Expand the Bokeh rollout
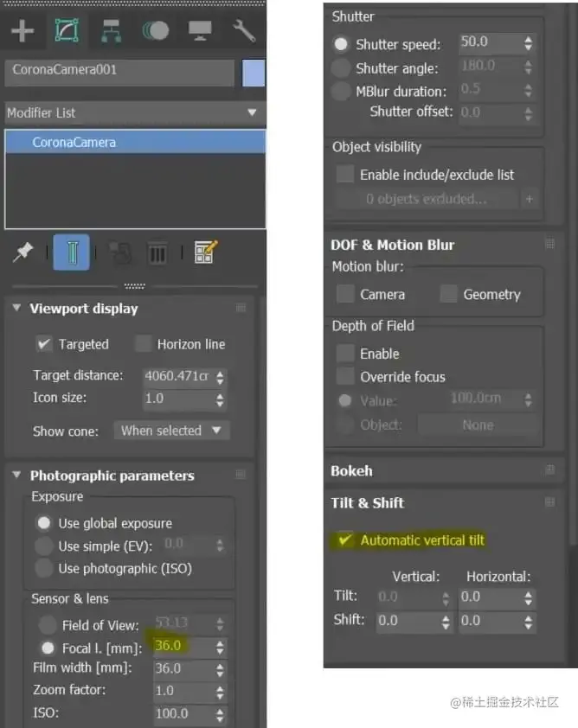 tap(351, 471)
